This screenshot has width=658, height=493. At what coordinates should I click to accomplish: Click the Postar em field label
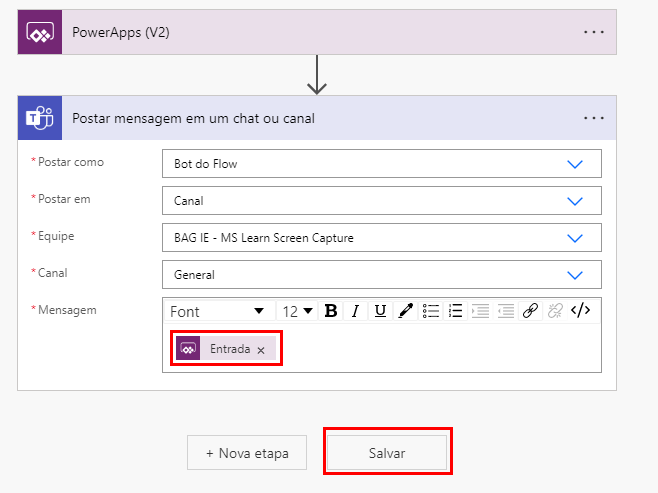point(64,199)
